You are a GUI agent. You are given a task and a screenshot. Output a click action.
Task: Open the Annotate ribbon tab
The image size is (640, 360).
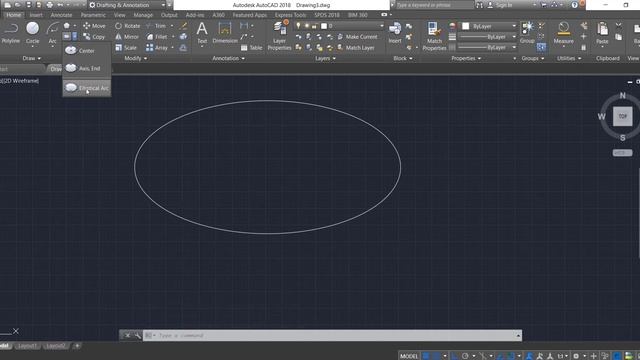pos(61,15)
